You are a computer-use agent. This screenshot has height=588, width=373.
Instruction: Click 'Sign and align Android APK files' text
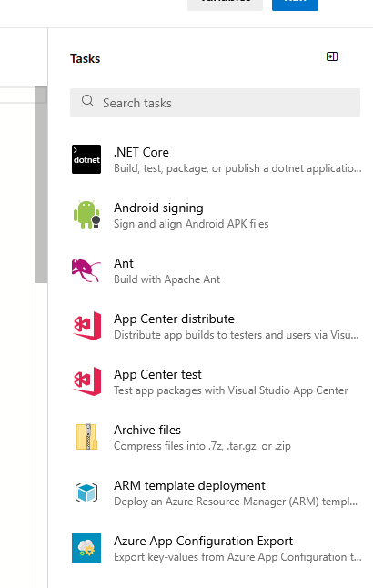[x=191, y=224]
